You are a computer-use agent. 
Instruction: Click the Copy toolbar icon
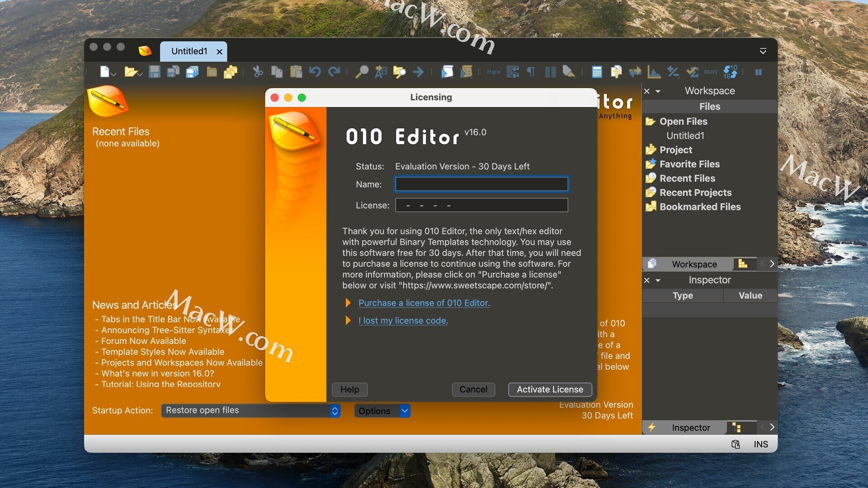click(277, 72)
